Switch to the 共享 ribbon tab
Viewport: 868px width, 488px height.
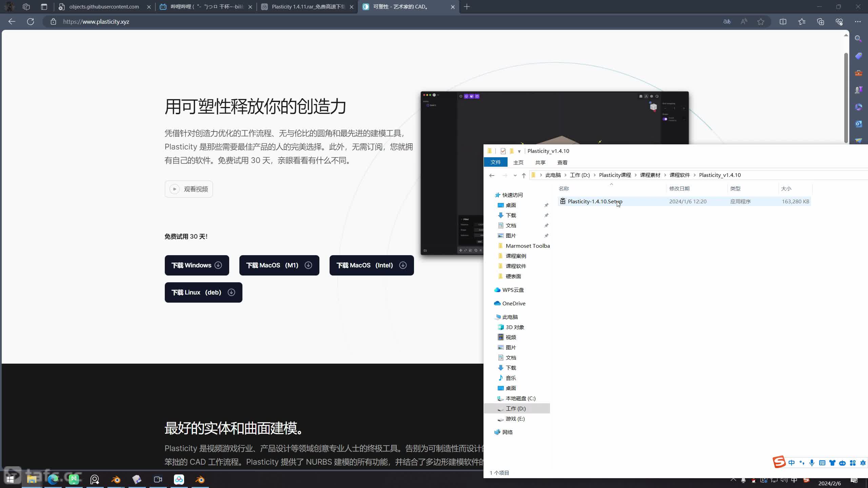(540, 163)
